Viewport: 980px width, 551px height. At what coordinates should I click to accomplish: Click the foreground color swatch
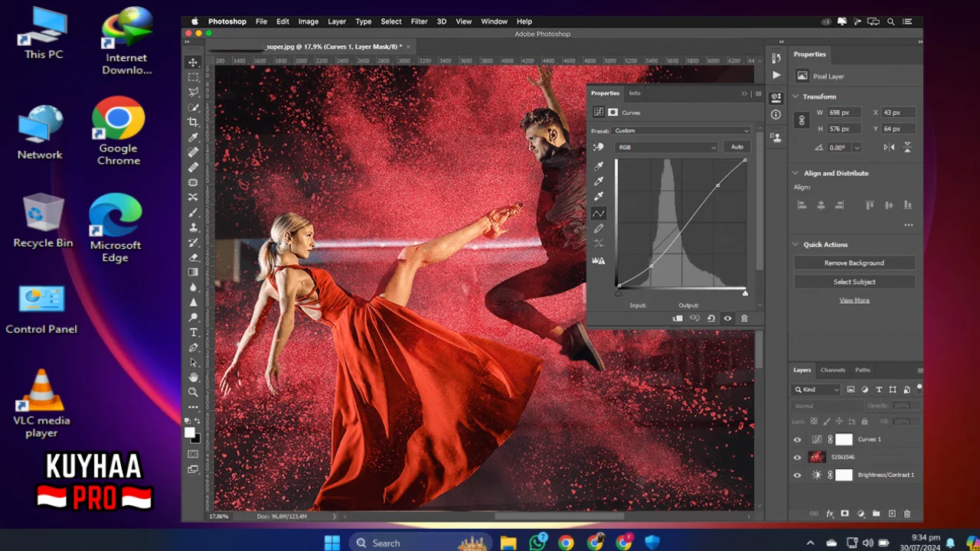tap(190, 432)
